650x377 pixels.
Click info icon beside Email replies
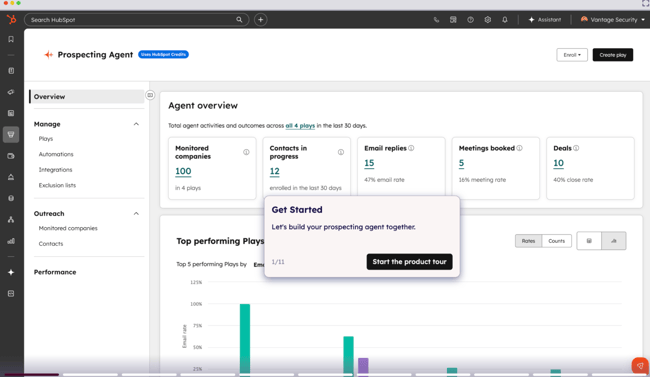[x=411, y=148]
